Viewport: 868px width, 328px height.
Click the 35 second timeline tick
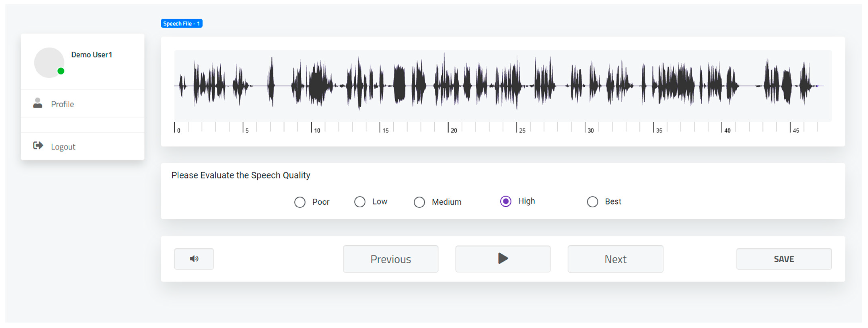(653, 128)
